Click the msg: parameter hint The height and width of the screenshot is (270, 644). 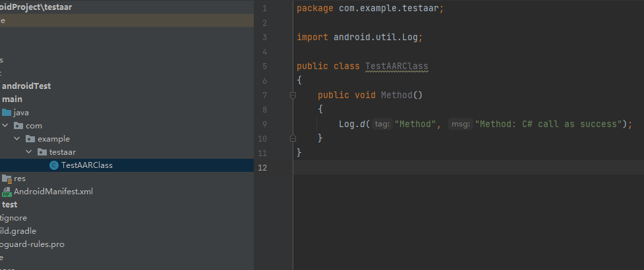(x=460, y=124)
